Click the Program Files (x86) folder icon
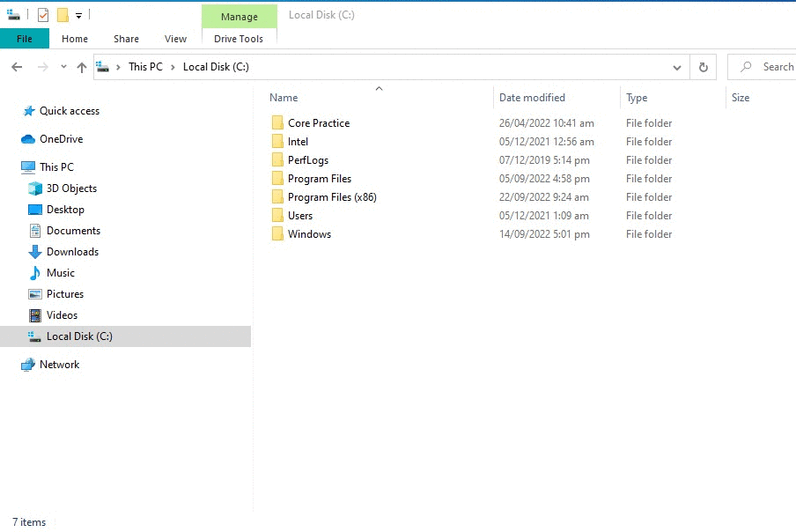Image resolution: width=796 pixels, height=532 pixels. 277,197
